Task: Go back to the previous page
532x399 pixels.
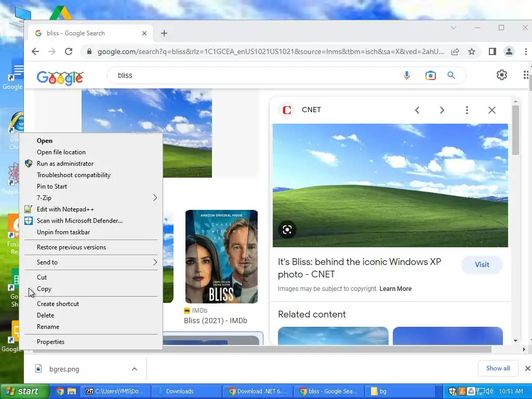Action: tap(35, 51)
